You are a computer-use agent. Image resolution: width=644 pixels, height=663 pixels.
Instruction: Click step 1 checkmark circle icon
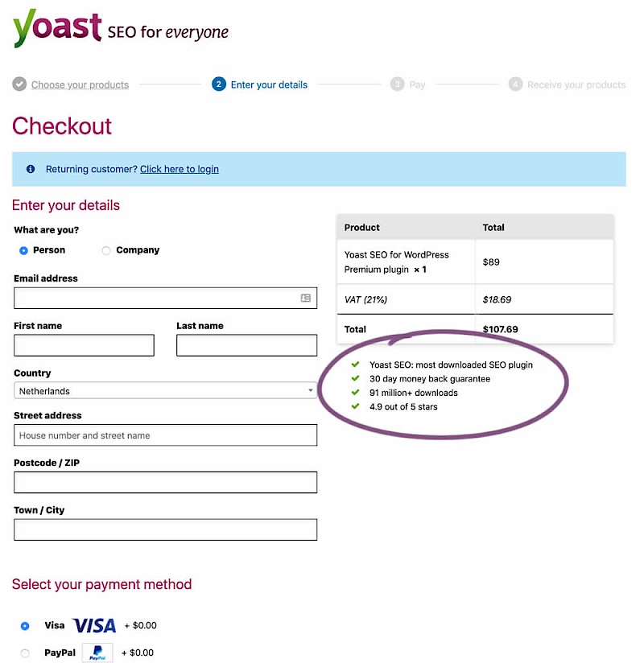pyautogui.click(x=19, y=84)
